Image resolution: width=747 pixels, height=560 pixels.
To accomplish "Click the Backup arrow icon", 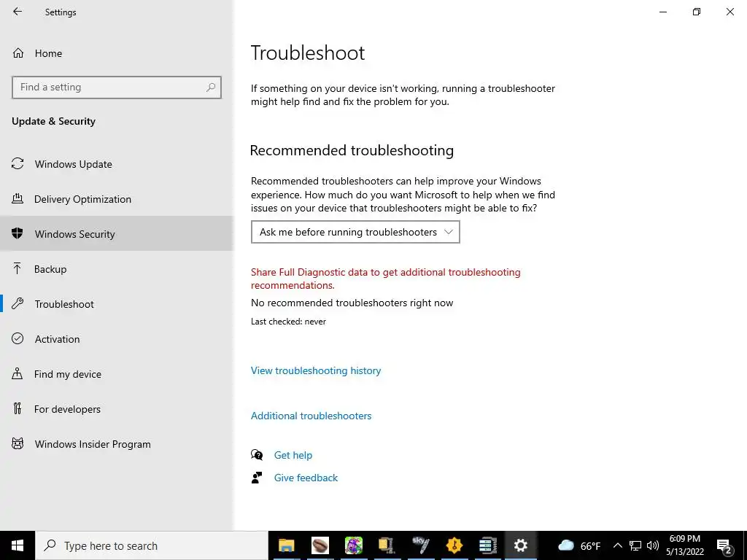I will (18, 268).
